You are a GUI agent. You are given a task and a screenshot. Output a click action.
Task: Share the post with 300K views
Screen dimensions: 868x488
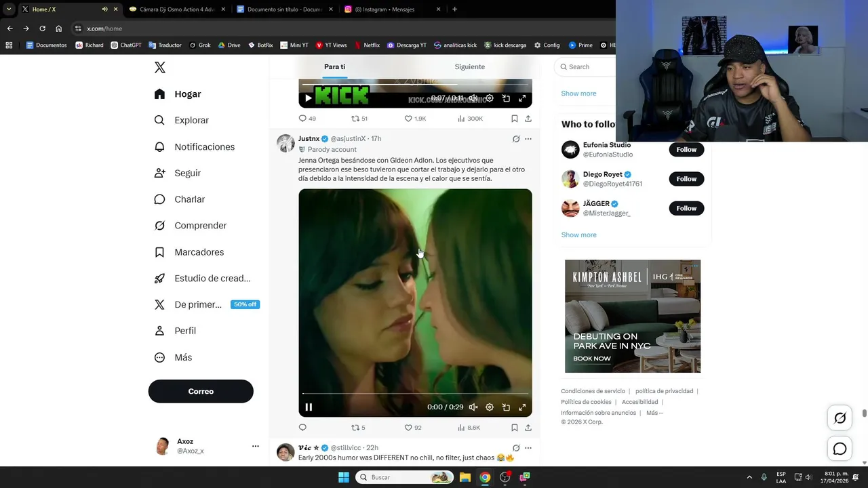point(528,119)
